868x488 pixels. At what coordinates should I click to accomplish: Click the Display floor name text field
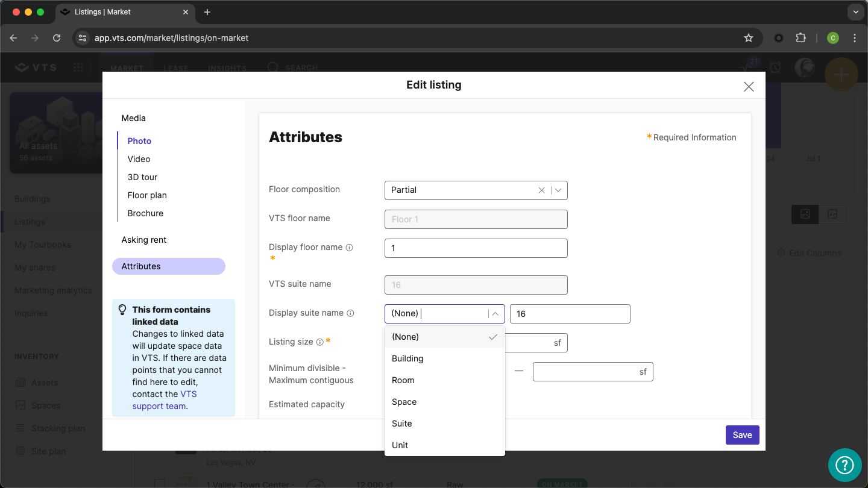tap(476, 248)
